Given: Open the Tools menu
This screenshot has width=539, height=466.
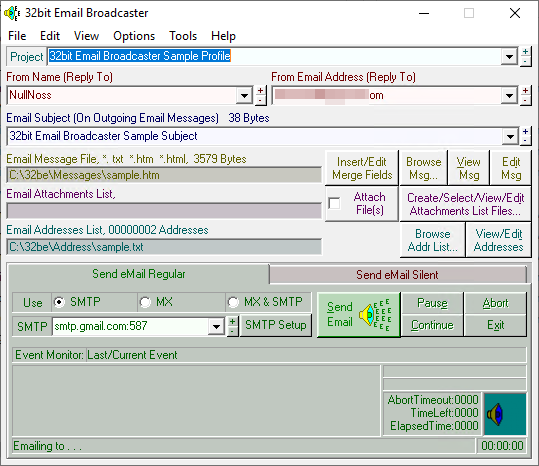Looking at the screenshot, I should click(183, 36).
